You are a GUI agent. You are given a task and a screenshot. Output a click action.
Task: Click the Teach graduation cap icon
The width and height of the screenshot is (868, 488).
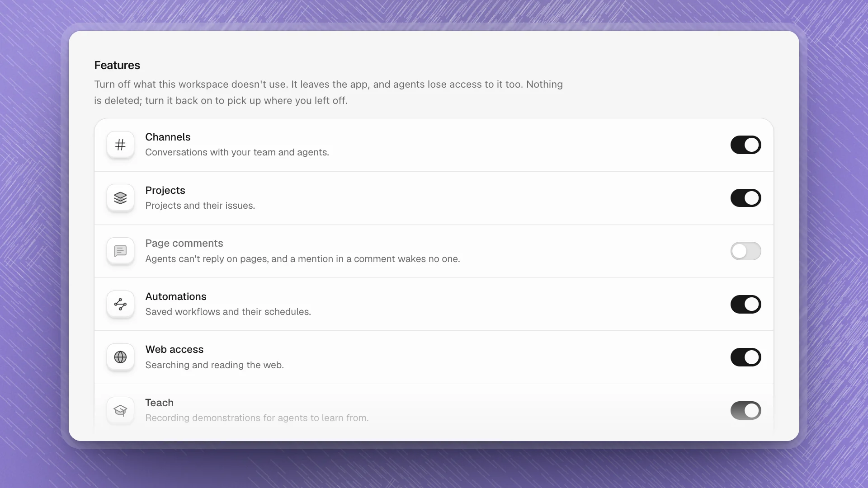point(120,410)
